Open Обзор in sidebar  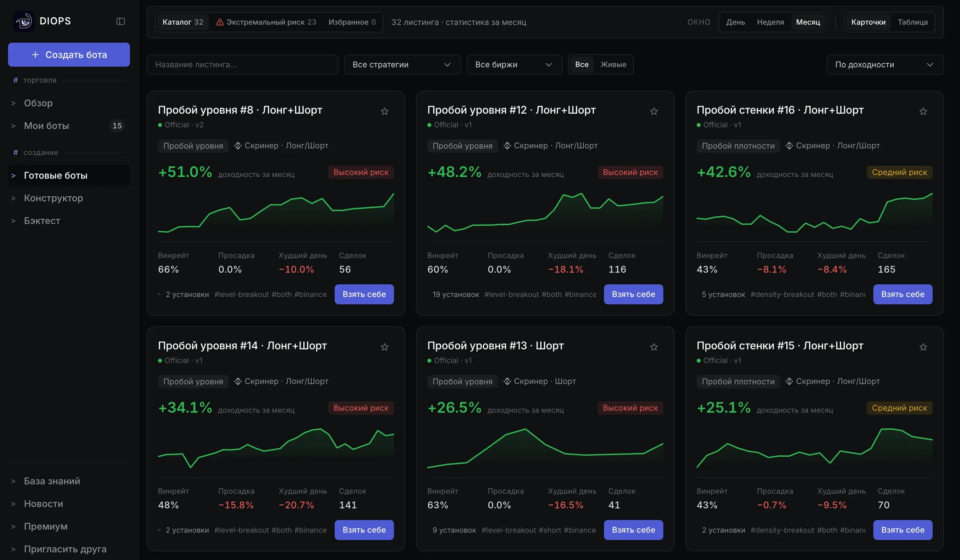point(69,103)
